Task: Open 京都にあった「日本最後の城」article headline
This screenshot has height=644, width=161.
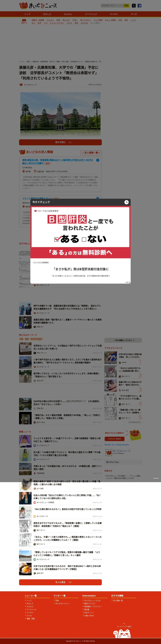Action: point(68,467)
